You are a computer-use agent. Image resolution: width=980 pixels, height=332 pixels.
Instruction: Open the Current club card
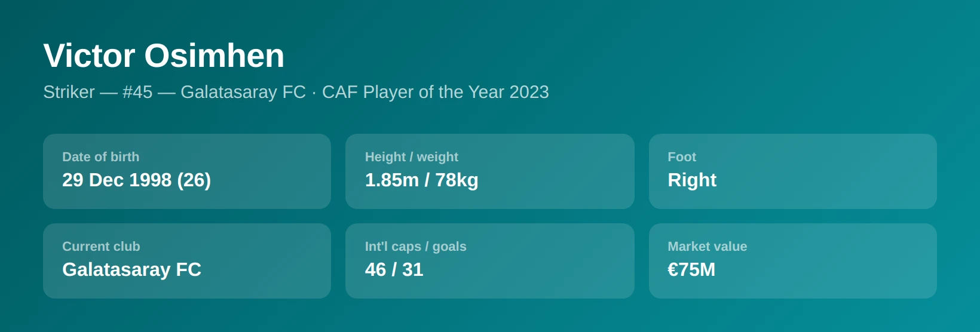187,261
